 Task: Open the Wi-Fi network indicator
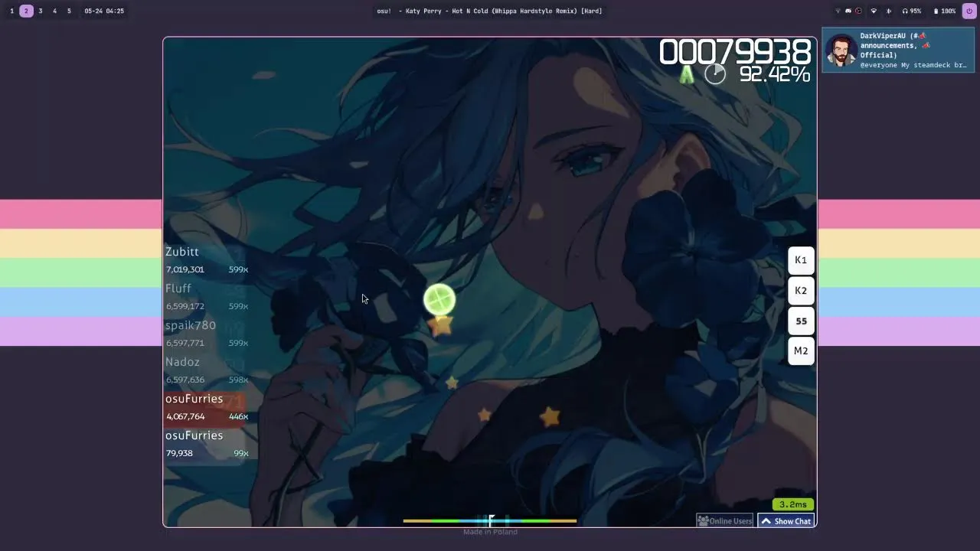pos(874,11)
